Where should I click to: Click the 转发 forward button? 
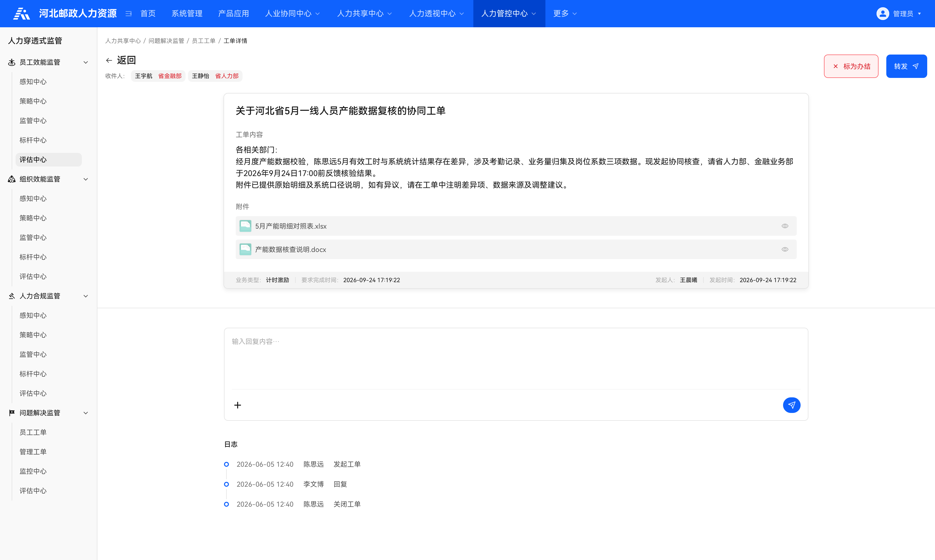(906, 66)
